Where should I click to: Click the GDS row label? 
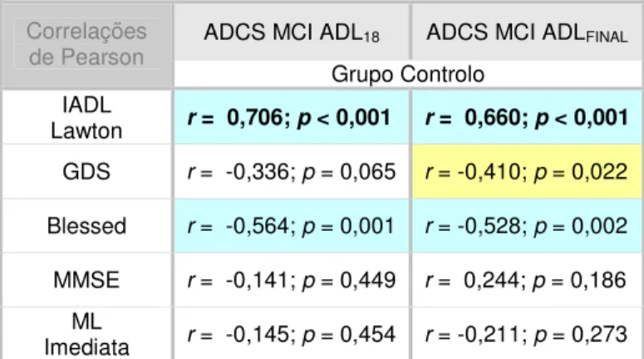click(86, 172)
